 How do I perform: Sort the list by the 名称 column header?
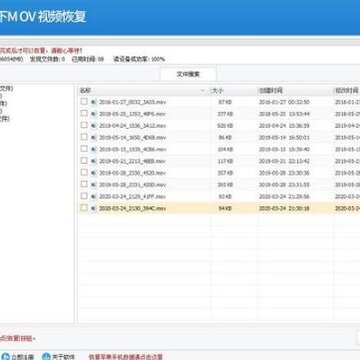(x=143, y=91)
